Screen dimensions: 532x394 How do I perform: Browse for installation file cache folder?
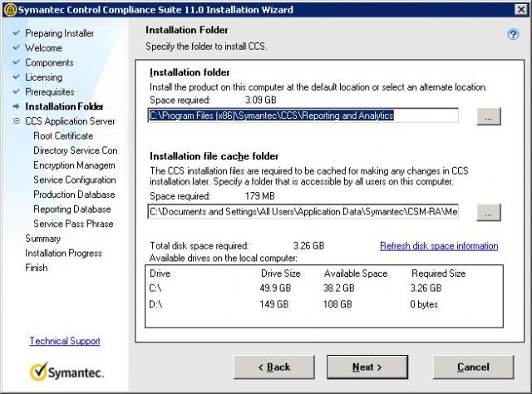click(x=489, y=213)
